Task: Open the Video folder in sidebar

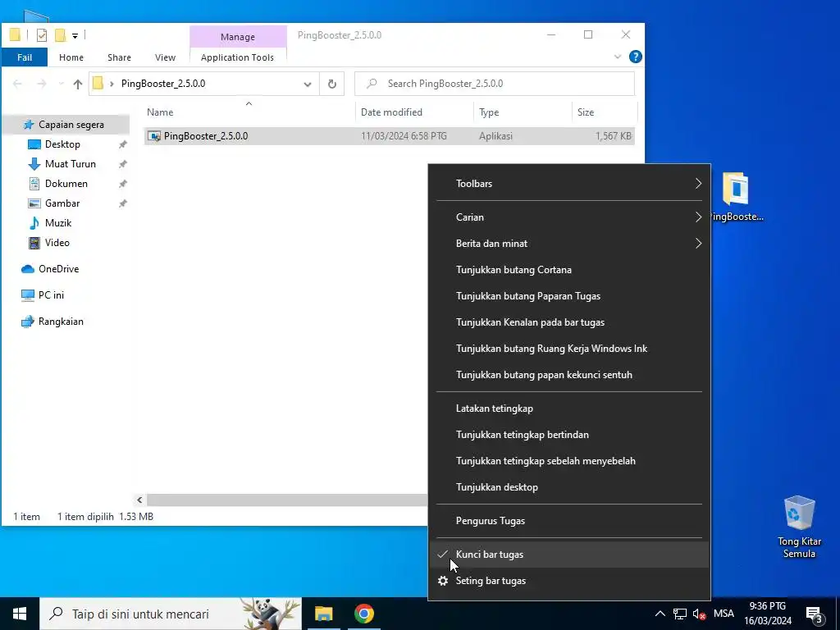Action: [57, 243]
